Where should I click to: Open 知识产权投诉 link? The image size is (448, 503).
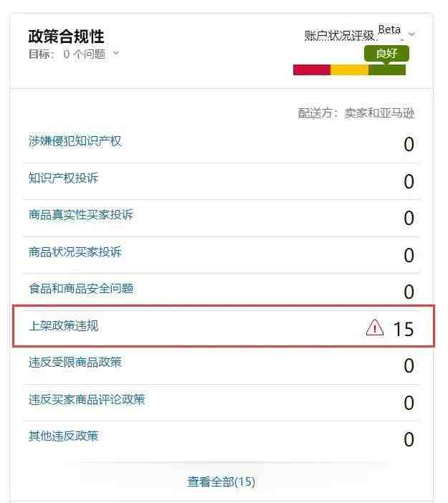point(64,178)
